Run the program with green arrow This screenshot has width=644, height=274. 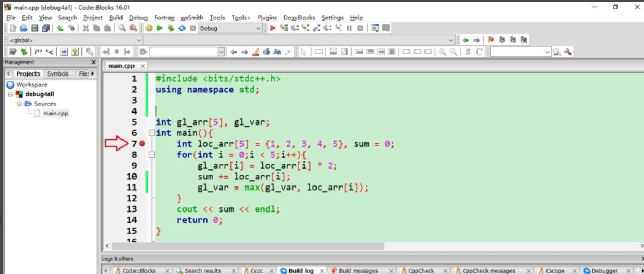coord(160,28)
